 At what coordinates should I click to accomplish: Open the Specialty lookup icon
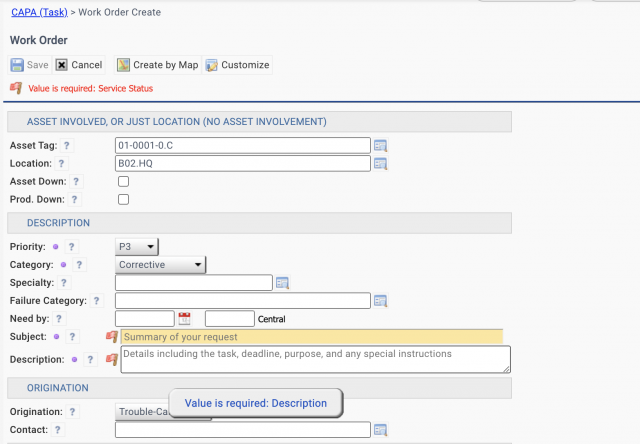coord(282,283)
